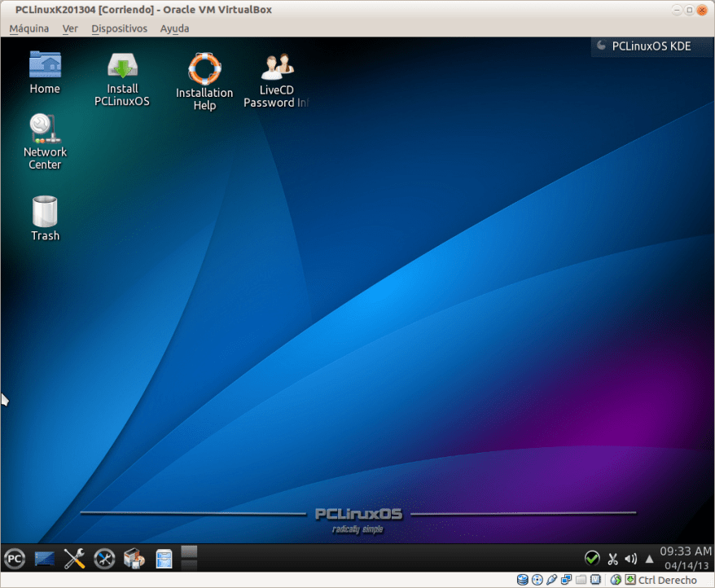
Task: Open the PC start menu launcher
Action: click(x=15, y=559)
